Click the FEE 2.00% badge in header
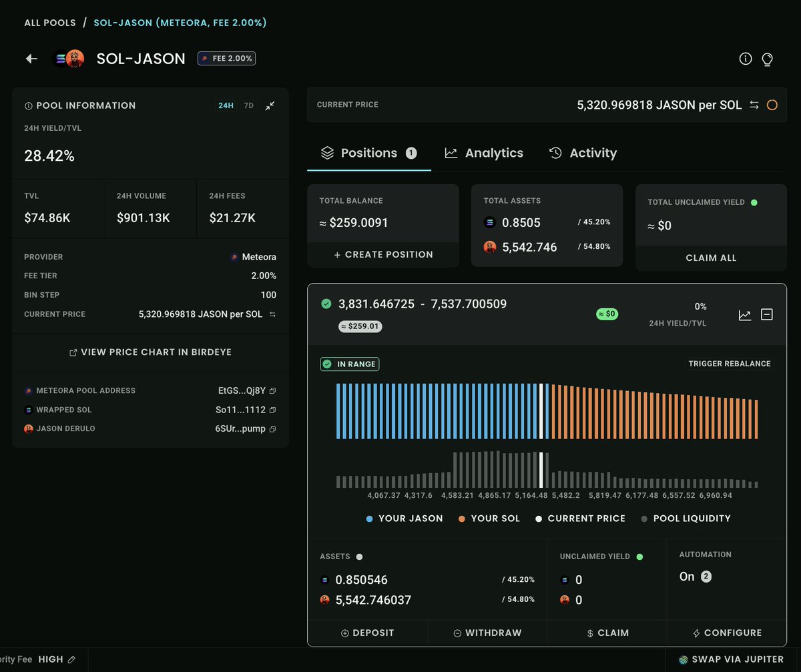The width and height of the screenshot is (801, 672). [x=227, y=59]
